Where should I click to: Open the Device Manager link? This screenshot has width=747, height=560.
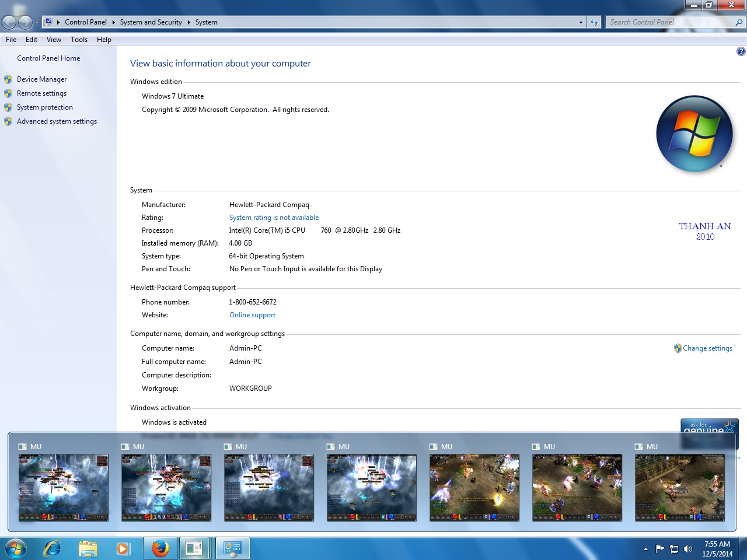point(41,79)
